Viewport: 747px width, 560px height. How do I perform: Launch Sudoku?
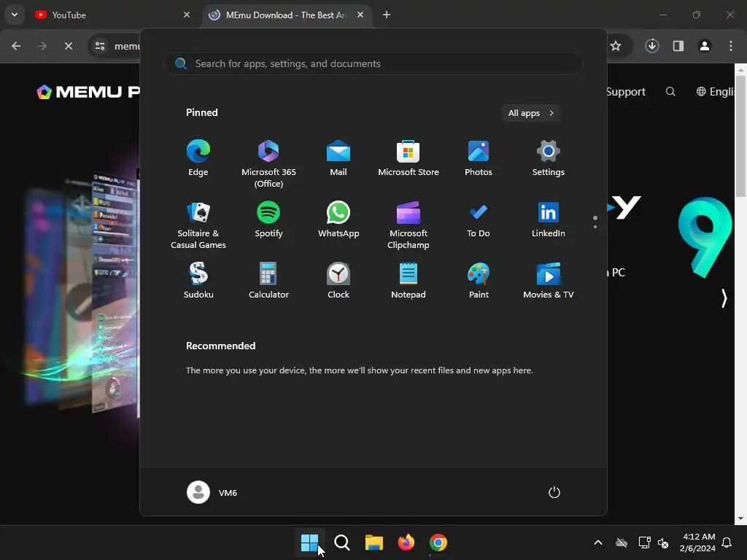(x=198, y=281)
